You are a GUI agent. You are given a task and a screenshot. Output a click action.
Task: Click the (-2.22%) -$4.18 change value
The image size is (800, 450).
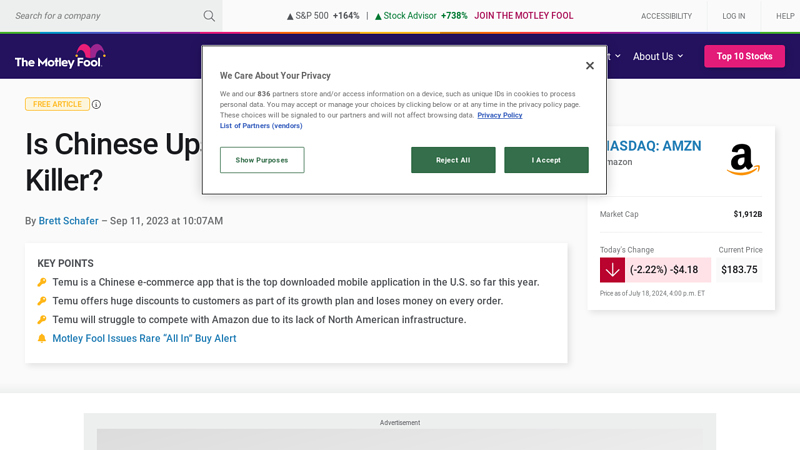tap(664, 270)
